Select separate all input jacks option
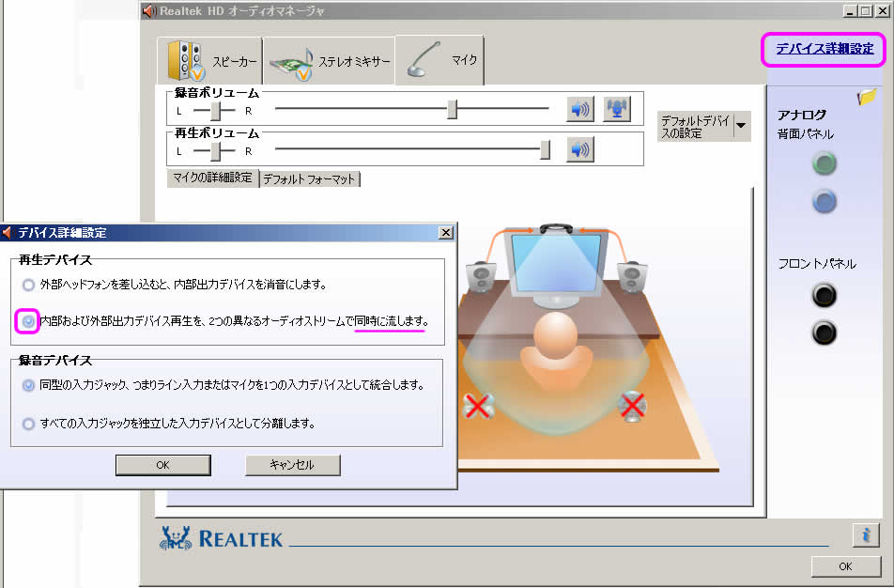894x588 pixels. click(28, 424)
